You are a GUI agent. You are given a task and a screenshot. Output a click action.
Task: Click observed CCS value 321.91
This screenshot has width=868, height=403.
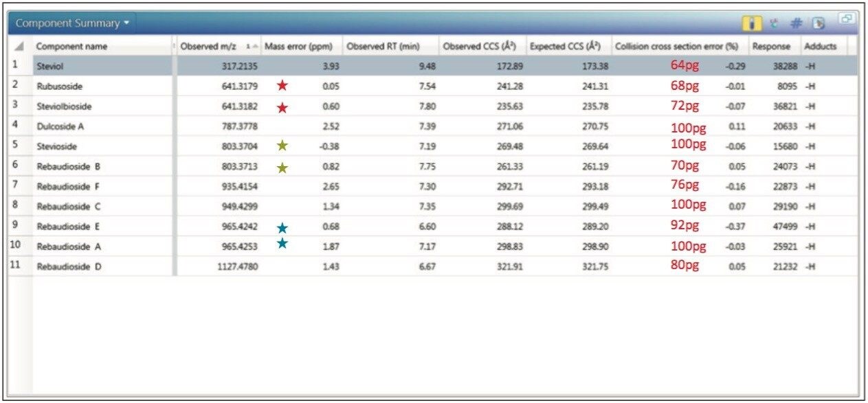(x=510, y=267)
